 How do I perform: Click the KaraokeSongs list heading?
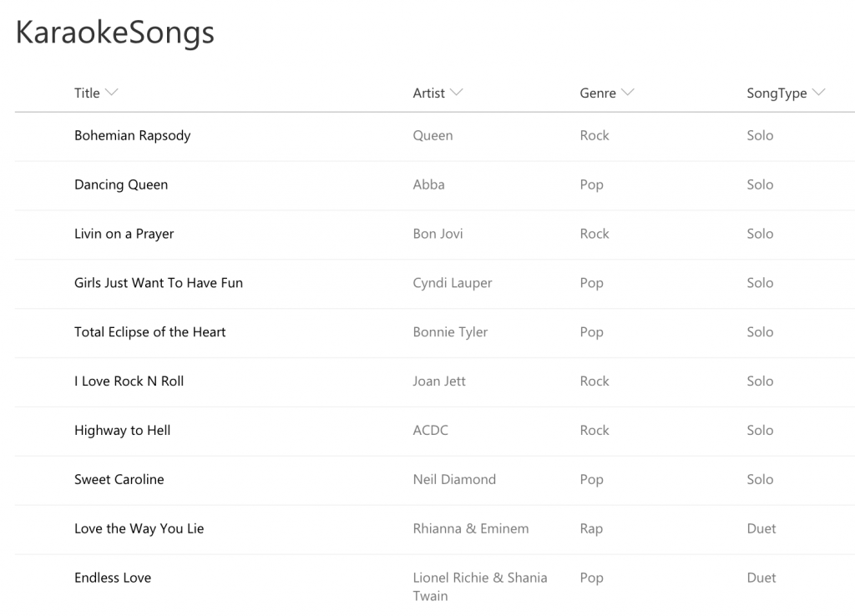coord(115,33)
